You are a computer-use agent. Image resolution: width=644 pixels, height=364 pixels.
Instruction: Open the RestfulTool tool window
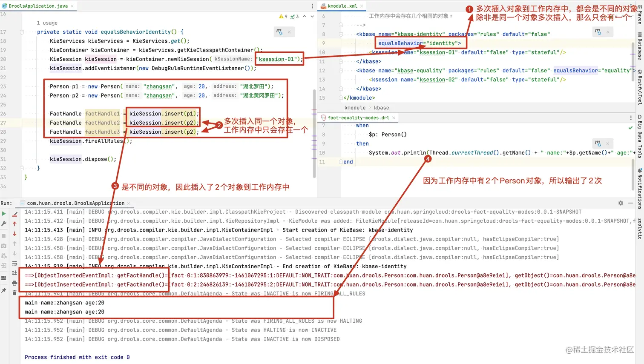[x=640, y=87]
